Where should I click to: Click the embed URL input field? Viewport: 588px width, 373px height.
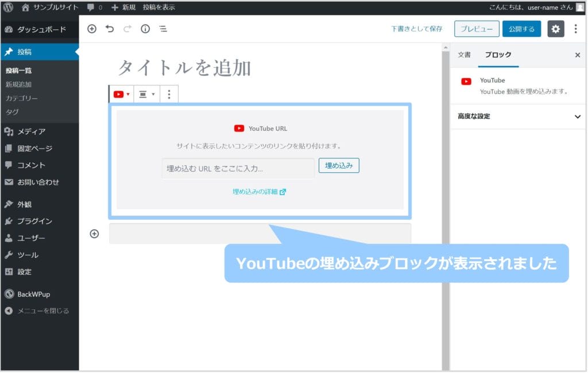pyautogui.click(x=238, y=168)
